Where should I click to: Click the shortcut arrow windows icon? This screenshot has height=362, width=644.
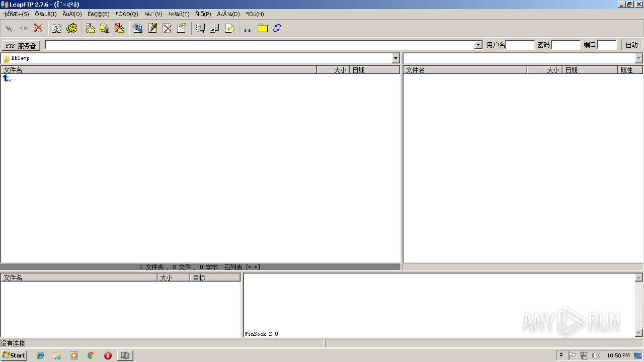[215, 29]
